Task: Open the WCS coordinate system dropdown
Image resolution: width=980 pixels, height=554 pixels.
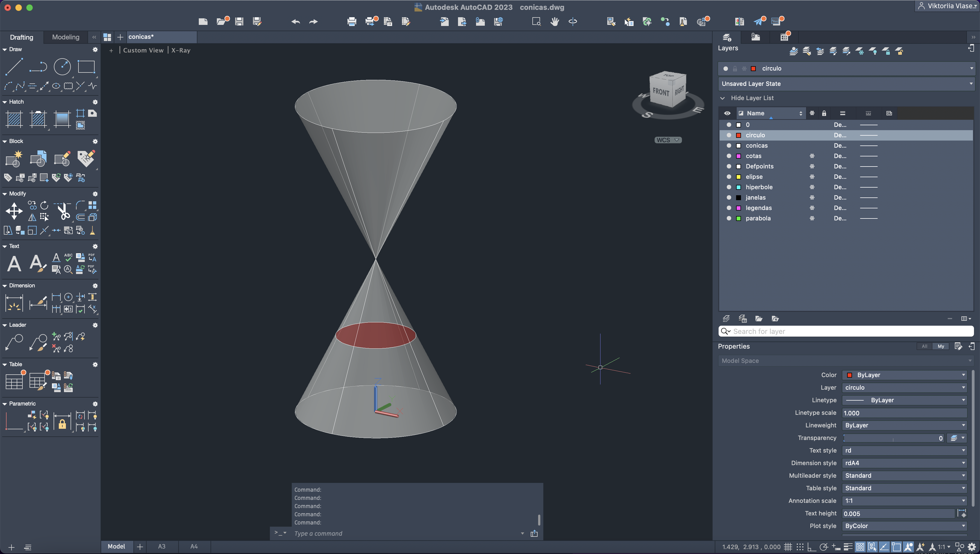Action: point(668,140)
